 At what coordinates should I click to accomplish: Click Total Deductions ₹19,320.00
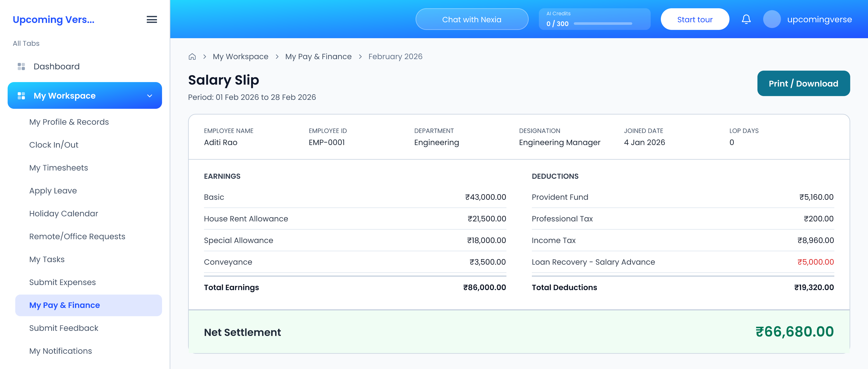tap(814, 287)
